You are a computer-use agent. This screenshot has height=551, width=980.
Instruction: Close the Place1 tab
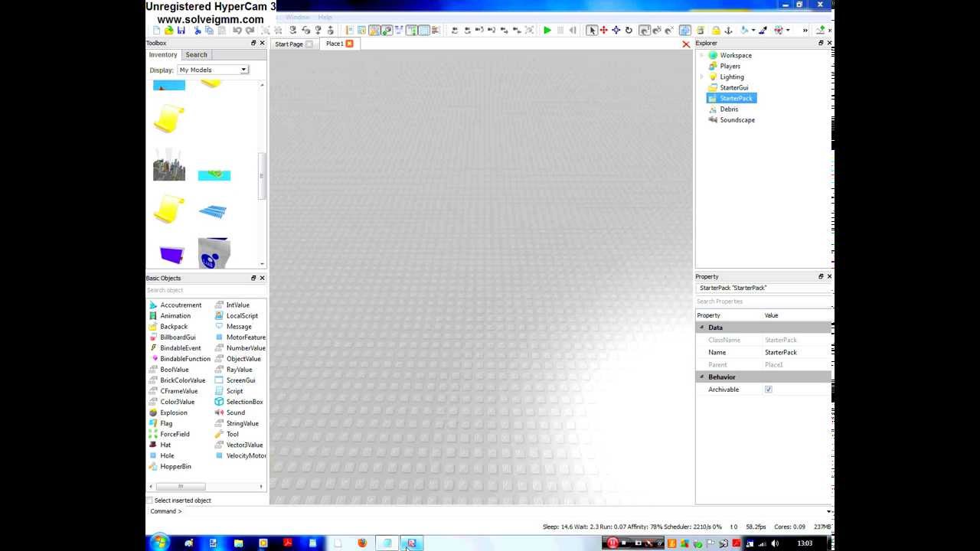click(x=349, y=44)
